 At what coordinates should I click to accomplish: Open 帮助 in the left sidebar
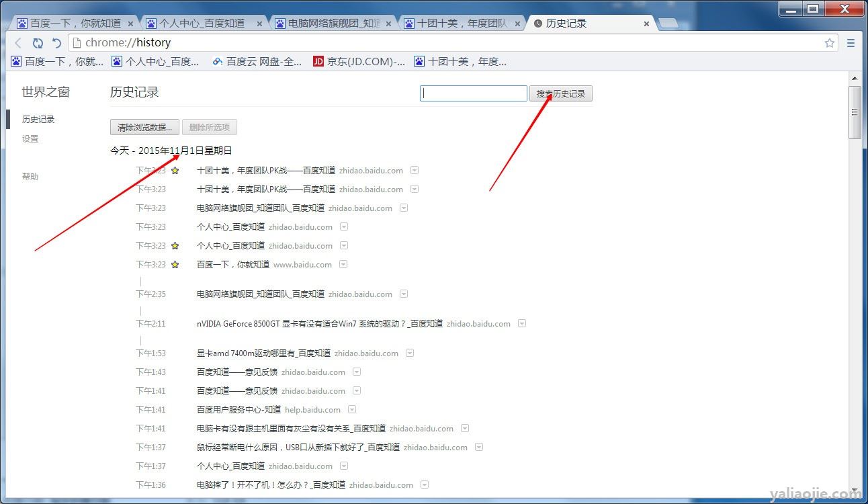tap(30, 177)
